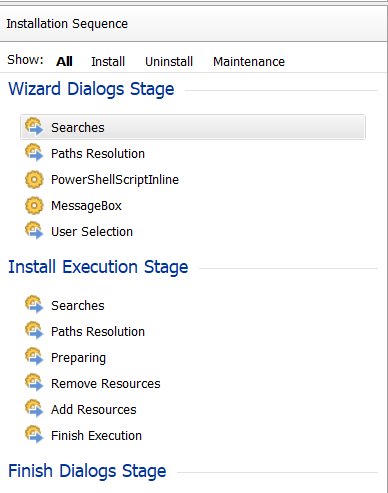388x493 pixels.
Task: Select the Wizard Dialogs Stage heading
Action: click(x=91, y=89)
